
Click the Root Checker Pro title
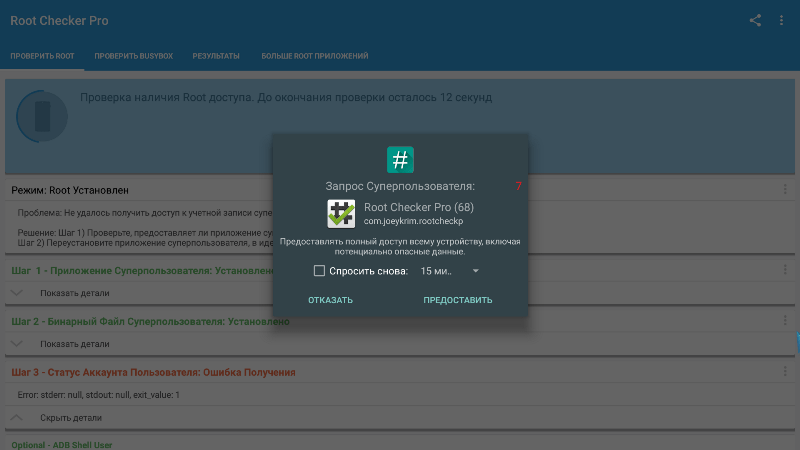pos(59,21)
